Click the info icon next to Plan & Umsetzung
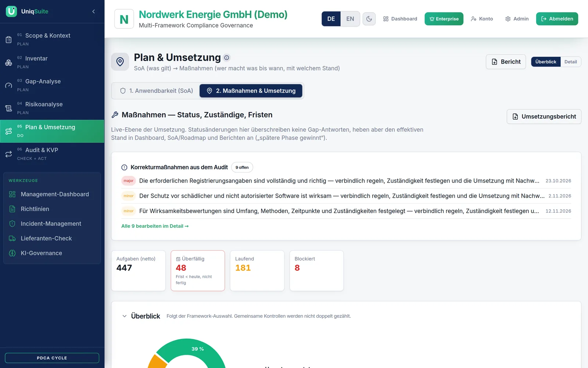The image size is (588, 368). [227, 57]
